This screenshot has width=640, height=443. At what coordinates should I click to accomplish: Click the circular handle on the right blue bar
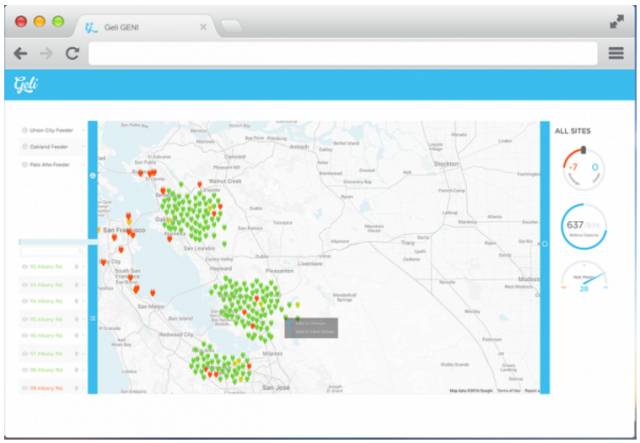[x=545, y=243]
